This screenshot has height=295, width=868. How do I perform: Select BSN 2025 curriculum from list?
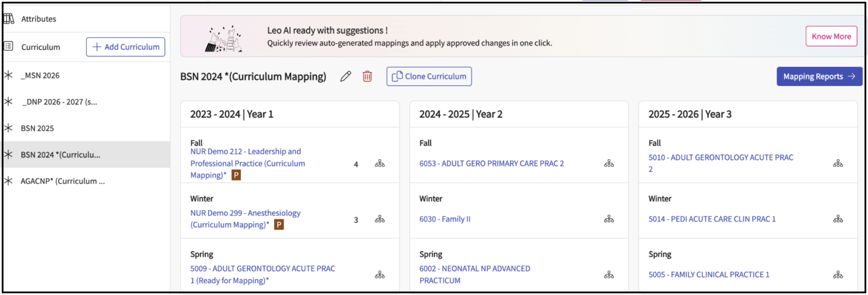coord(37,128)
